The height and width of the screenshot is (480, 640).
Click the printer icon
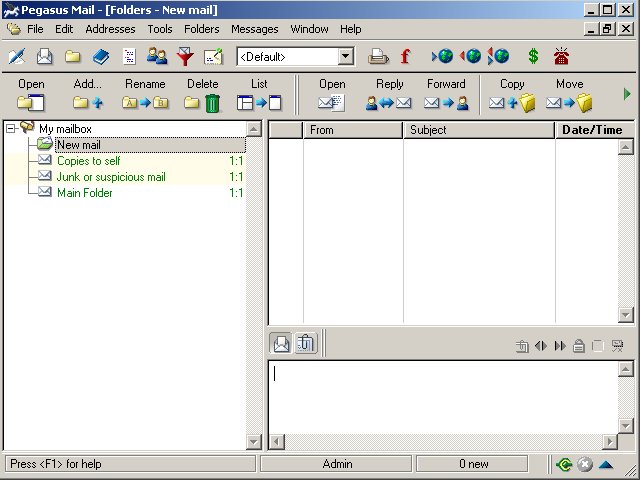(x=378, y=56)
